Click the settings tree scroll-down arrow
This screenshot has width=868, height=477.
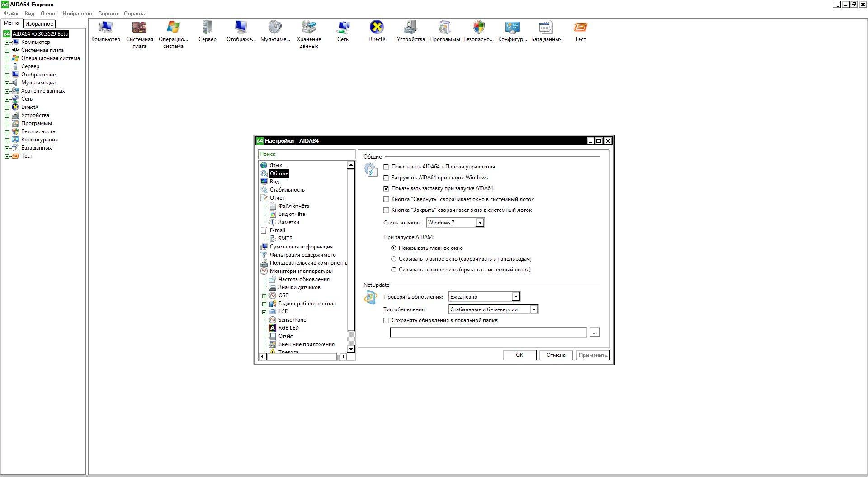point(351,349)
